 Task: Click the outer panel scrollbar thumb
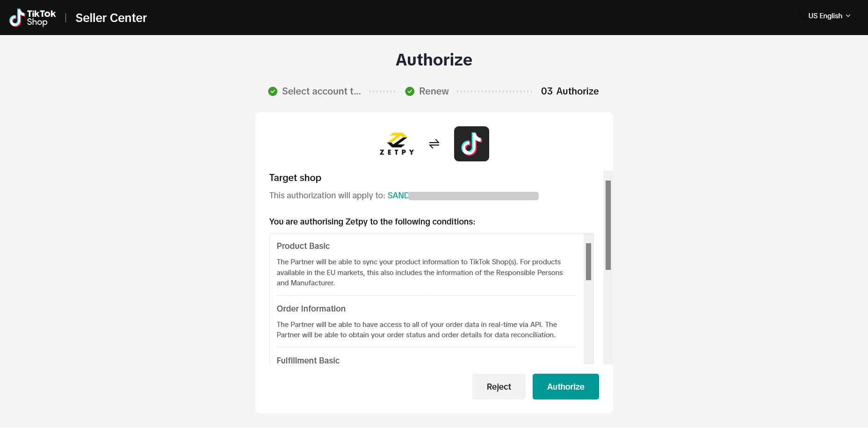coord(608,225)
